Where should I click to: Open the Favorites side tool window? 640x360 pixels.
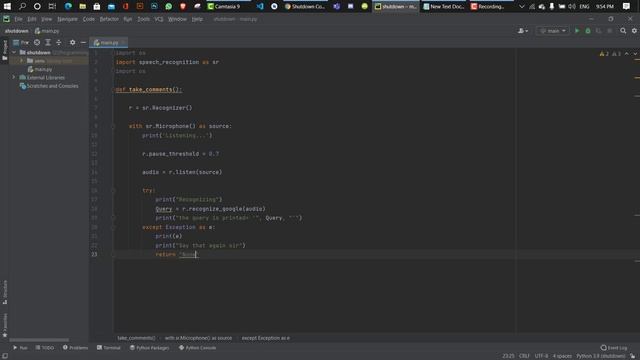tap(4, 325)
